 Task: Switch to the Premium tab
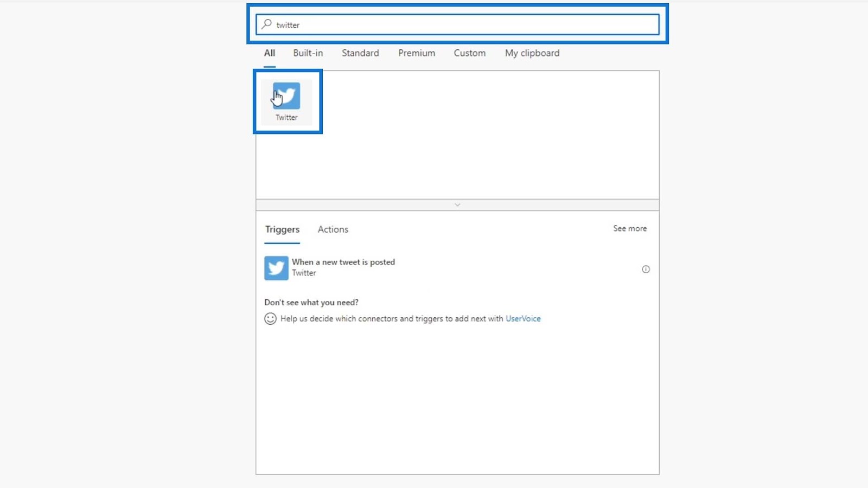pos(417,53)
